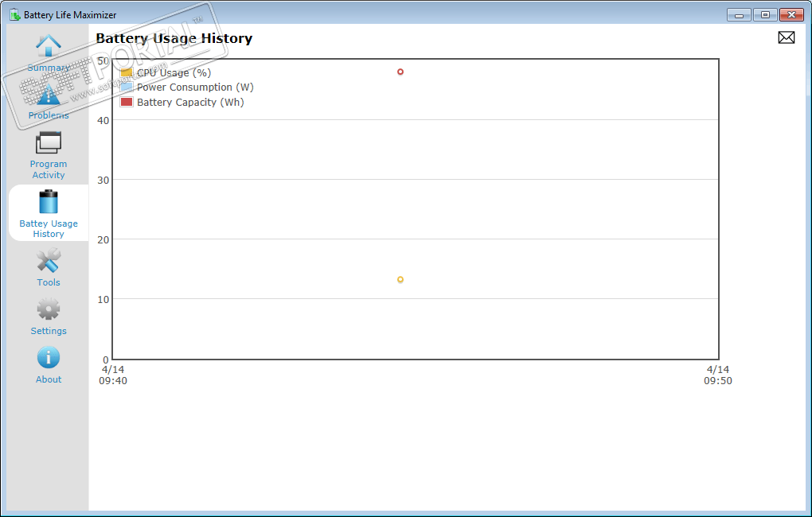Click the Power Consumption (W) legend label

pos(195,87)
